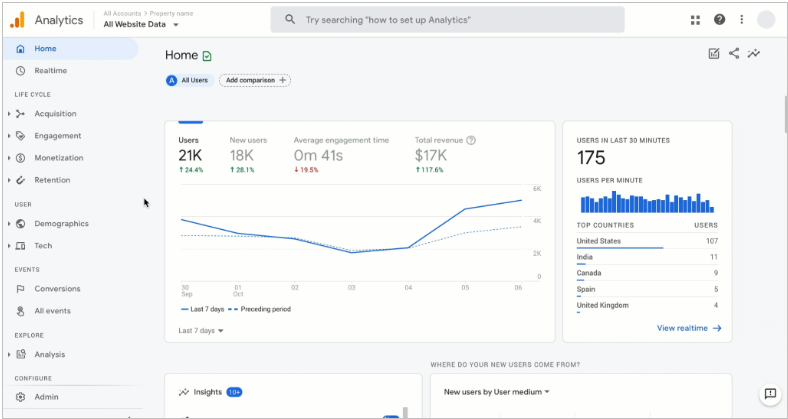The height and width of the screenshot is (419, 788).
Task: Click the All Accounts breadcrumb
Action: click(122, 14)
